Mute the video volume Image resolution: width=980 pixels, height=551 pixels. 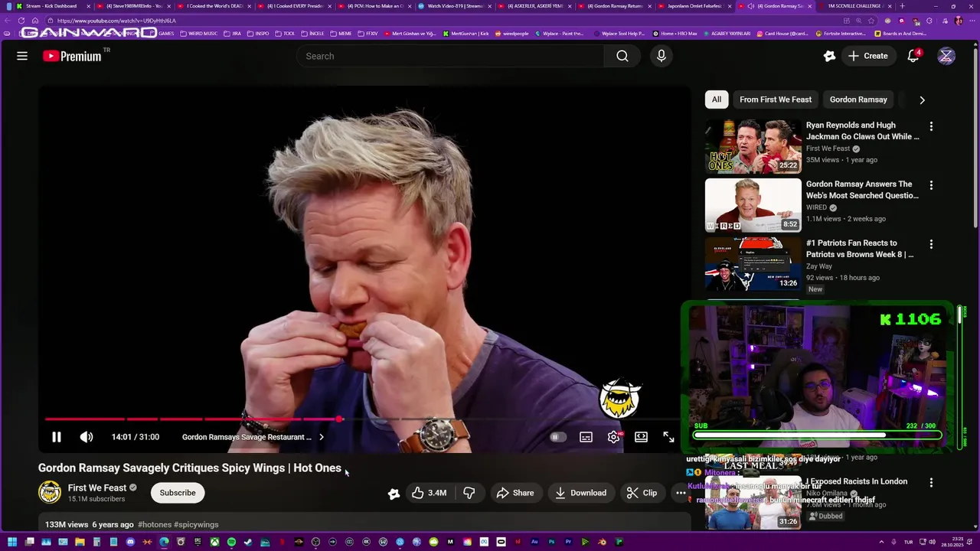tap(87, 437)
